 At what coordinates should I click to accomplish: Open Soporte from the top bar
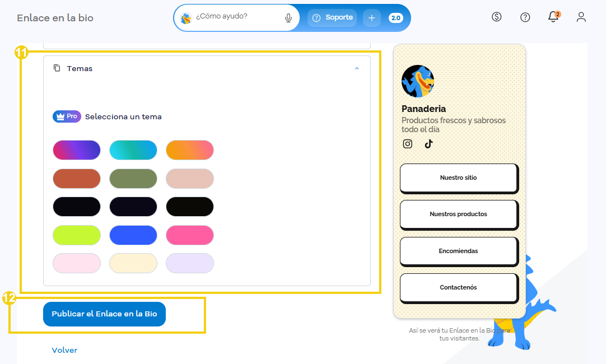[332, 18]
